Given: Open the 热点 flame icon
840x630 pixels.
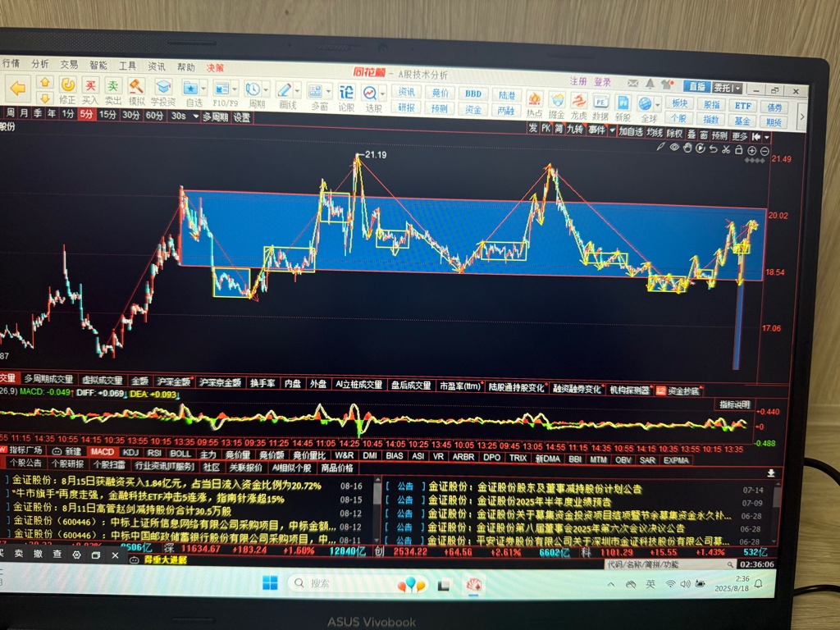Looking at the screenshot, I should click(534, 99).
